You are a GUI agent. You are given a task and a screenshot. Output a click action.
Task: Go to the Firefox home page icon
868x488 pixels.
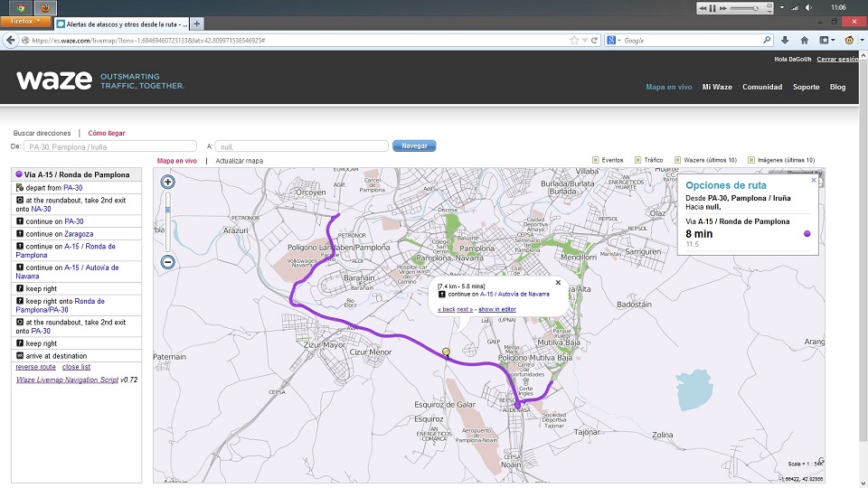coord(804,40)
